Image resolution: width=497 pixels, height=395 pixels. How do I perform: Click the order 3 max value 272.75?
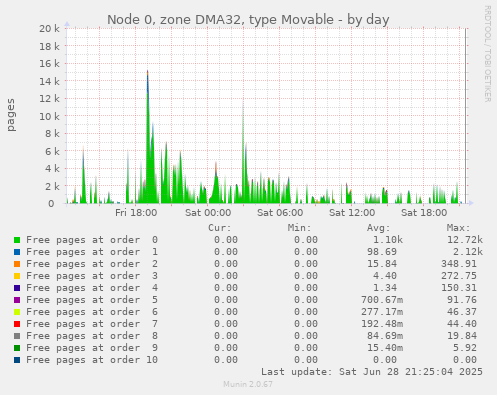pyautogui.click(x=459, y=276)
